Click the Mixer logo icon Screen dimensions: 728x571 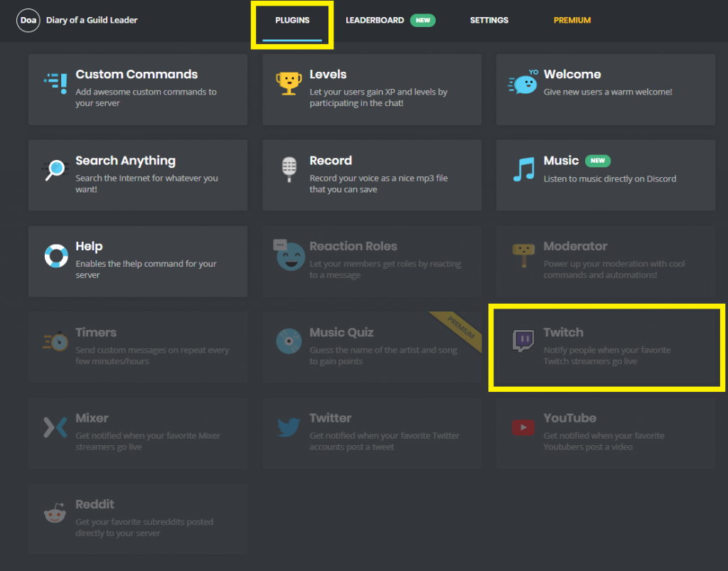55,427
